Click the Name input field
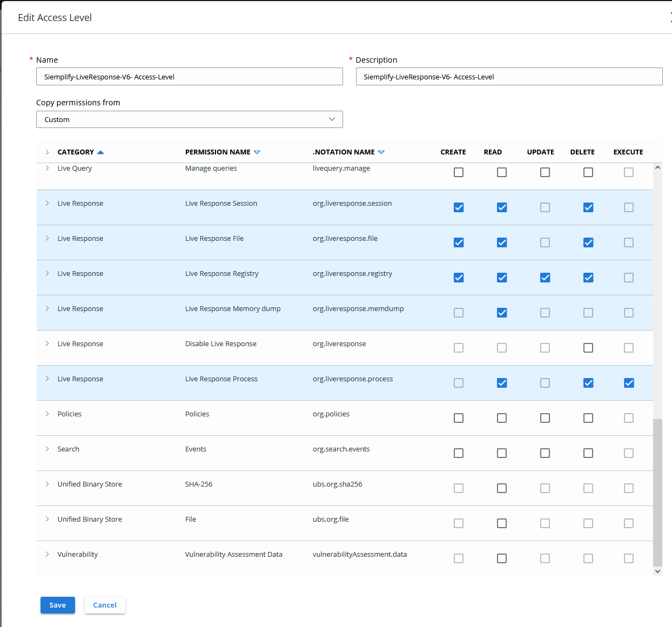Screen dimensions: 672x627 tap(189, 76)
